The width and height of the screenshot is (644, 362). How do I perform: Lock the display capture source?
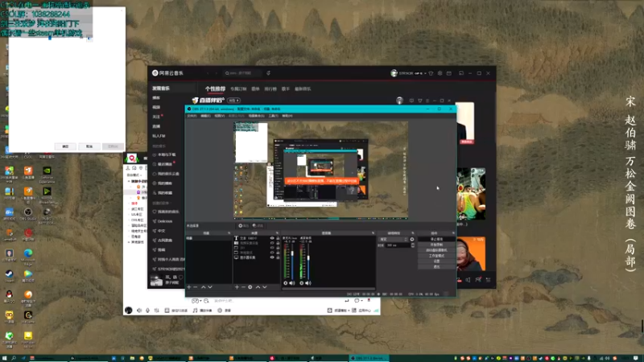[x=278, y=257]
